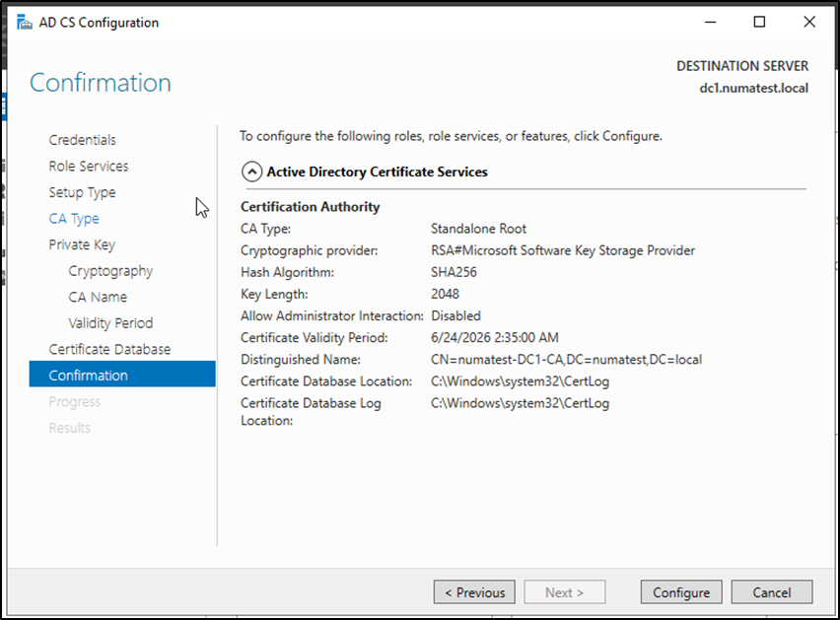Open the Private Key step
The image size is (840, 620).
click(x=82, y=244)
